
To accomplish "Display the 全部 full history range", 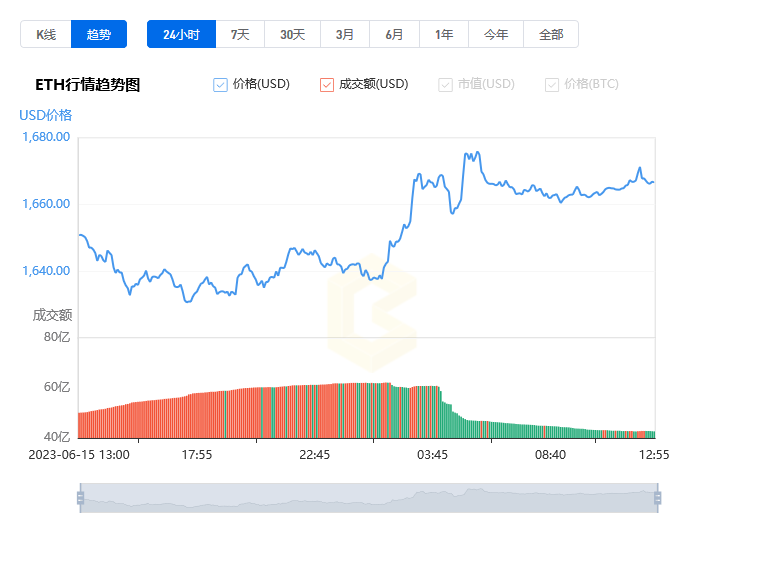I will tap(551, 34).
